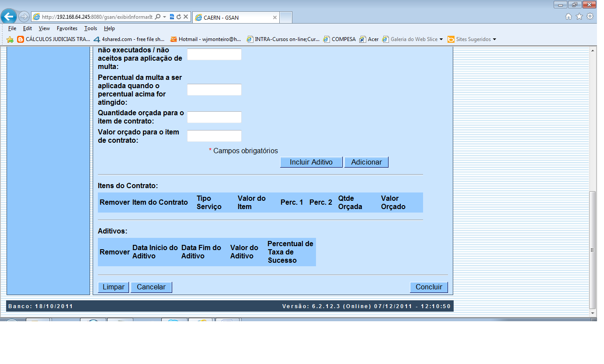Click the 'Perc. 1' column header

coord(292,203)
